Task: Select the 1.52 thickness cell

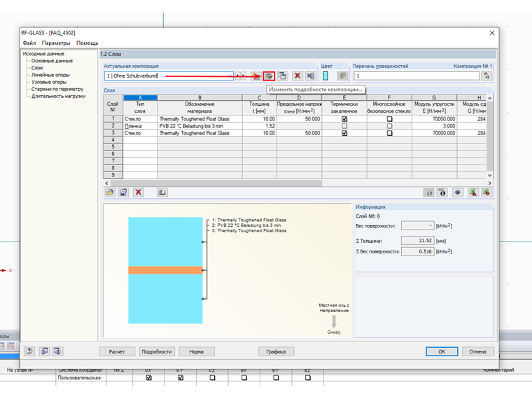Action: point(260,126)
